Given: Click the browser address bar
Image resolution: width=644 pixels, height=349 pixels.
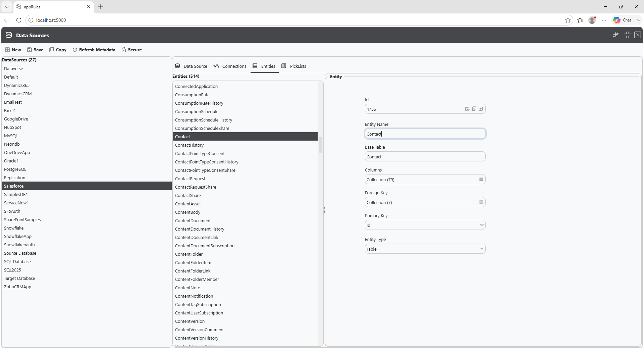Looking at the screenshot, I should coord(299,20).
